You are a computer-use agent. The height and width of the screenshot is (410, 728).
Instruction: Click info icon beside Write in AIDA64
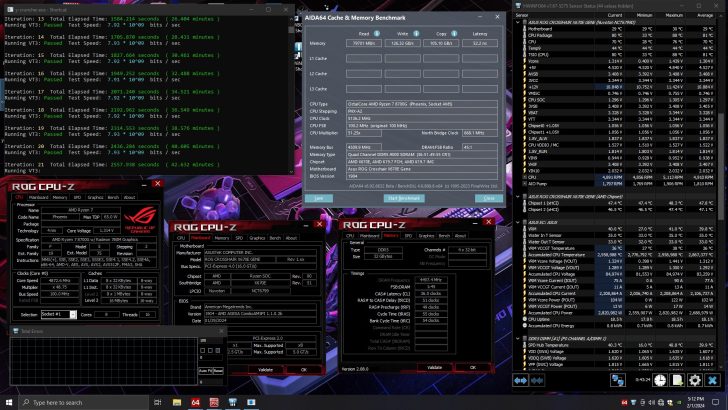[x=416, y=33]
